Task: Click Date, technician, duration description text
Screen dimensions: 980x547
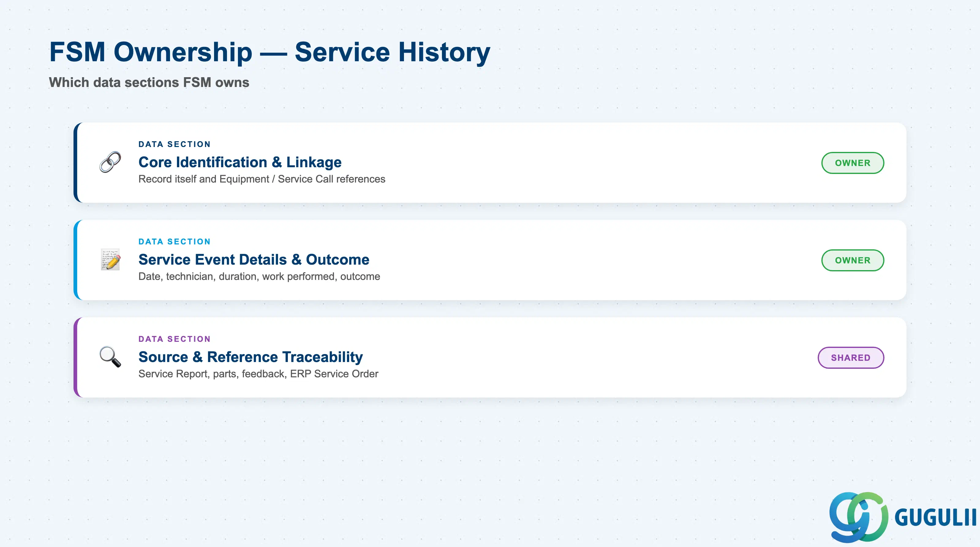Action: click(x=259, y=277)
